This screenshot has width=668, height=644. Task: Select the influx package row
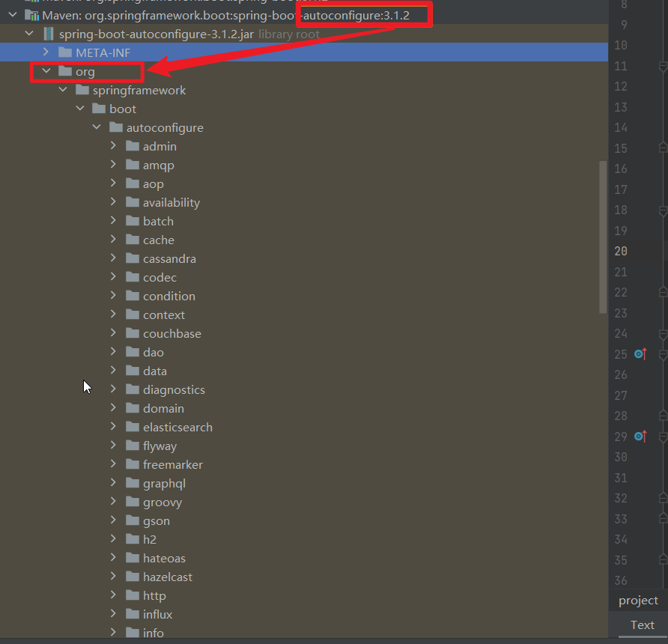tap(304, 615)
